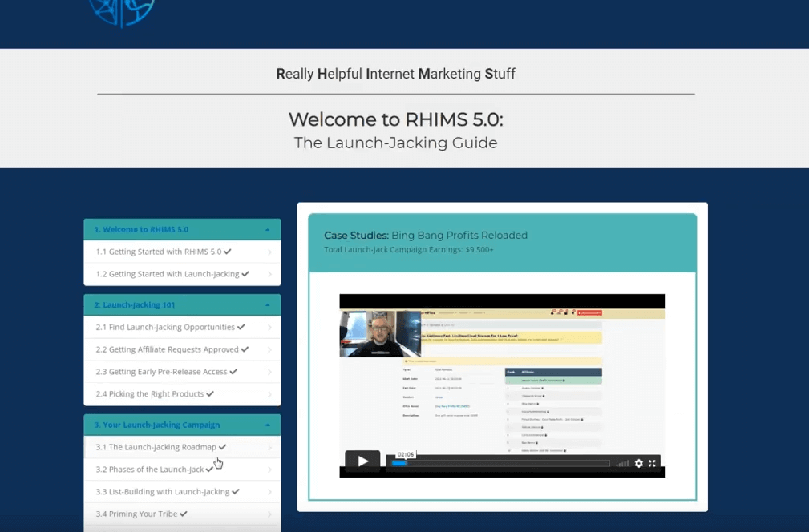Open lesson 2.3 Getting Early Pre-Release Access
Viewport: 809px width, 532px height.
[x=182, y=371]
